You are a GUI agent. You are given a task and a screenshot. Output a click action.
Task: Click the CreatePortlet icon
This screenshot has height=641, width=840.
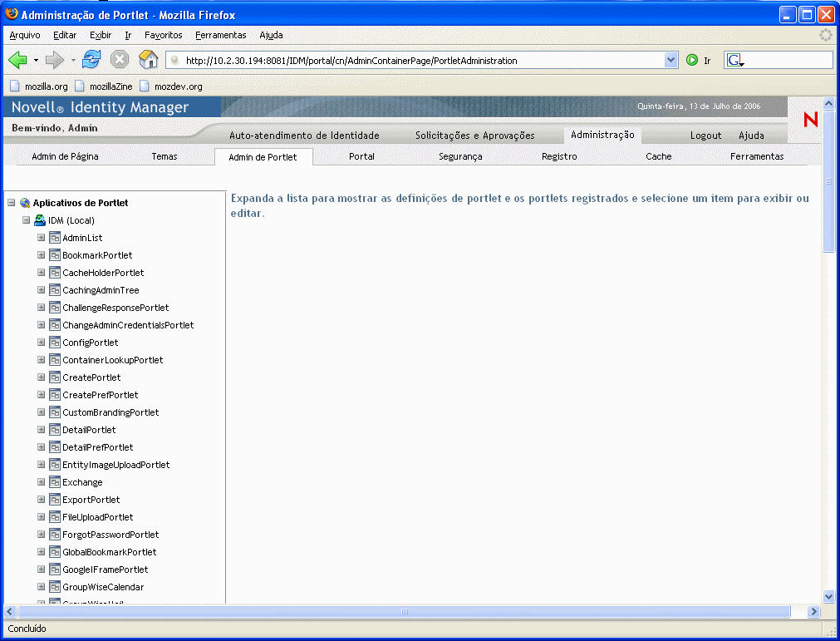click(x=54, y=377)
